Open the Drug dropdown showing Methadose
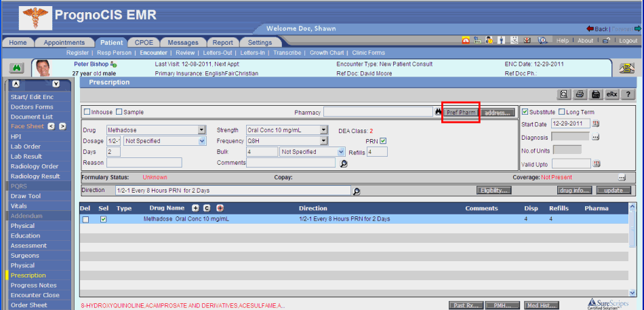This screenshot has width=644, height=310. [201, 130]
